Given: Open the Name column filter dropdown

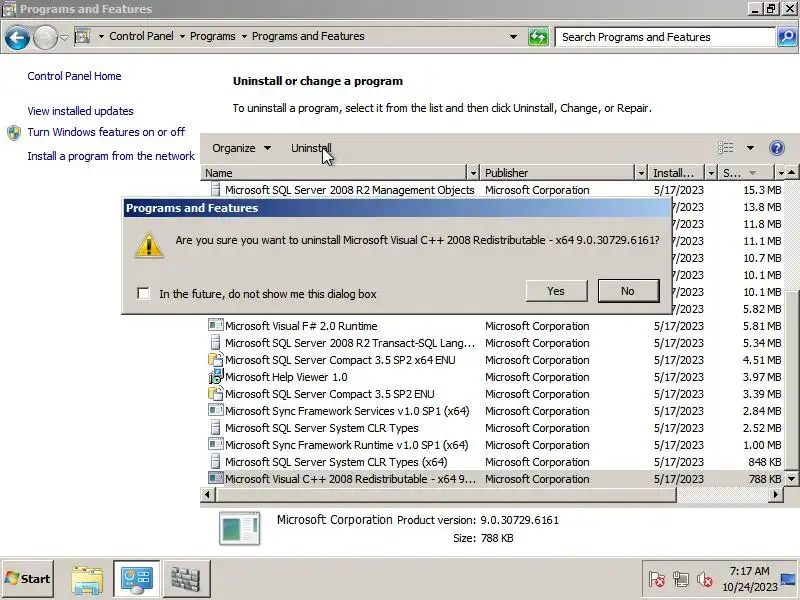Looking at the screenshot, I should (x=473, y=173).
